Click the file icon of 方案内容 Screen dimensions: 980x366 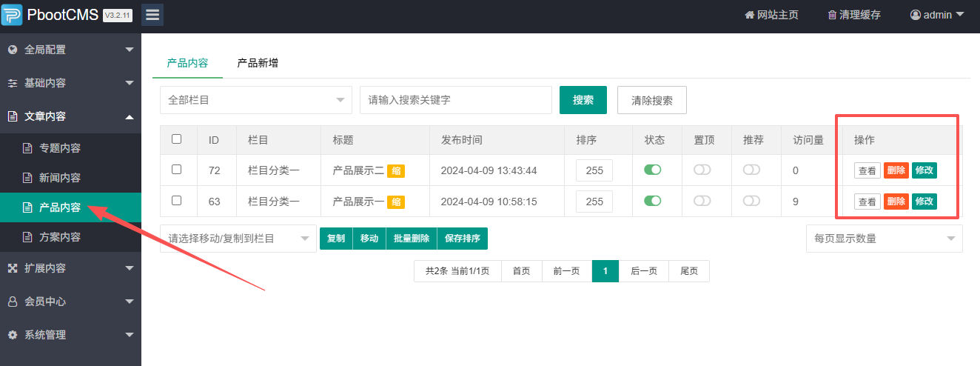pos(27,237)
